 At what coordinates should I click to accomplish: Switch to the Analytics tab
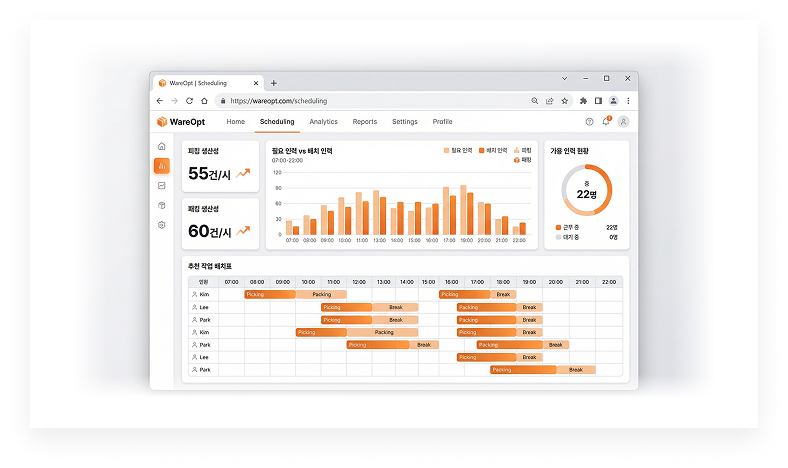click(x=323, y=122)
